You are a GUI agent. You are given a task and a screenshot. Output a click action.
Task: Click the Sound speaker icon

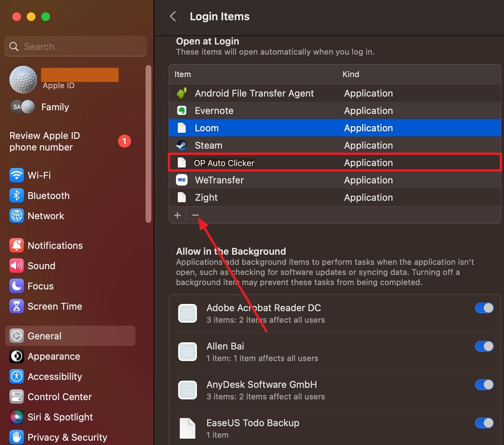[x=17, y=266]
